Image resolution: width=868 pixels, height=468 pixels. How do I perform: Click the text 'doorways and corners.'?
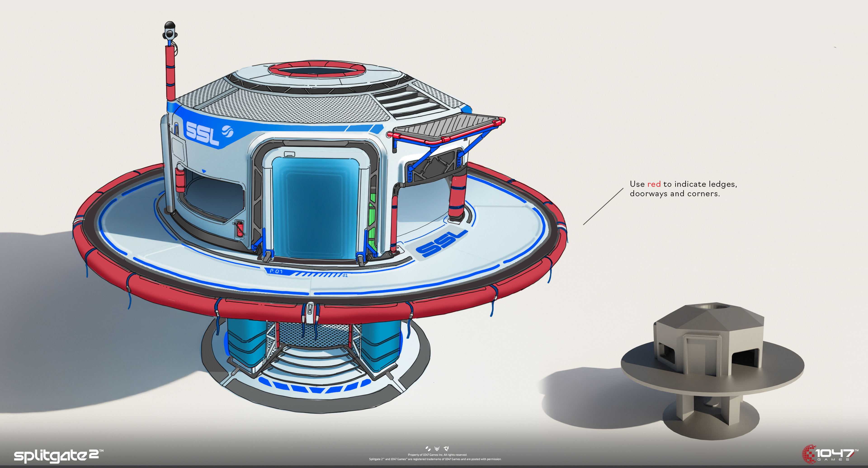coord(675,194)
